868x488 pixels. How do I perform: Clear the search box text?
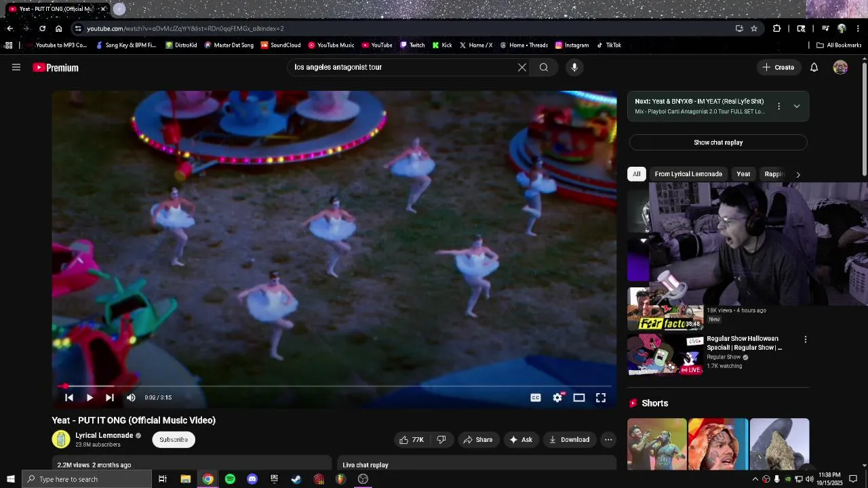click(x=522, y=67)
